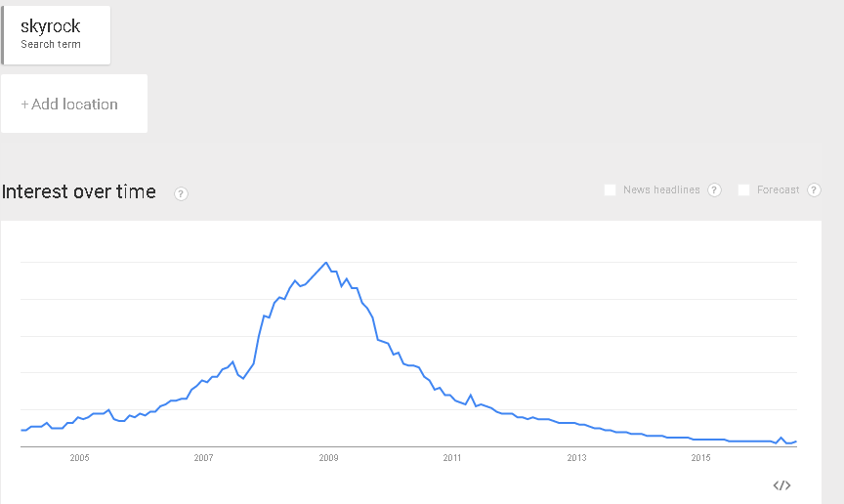
Task: Enable the News headlines checkbox
Action: coord(610,190)
